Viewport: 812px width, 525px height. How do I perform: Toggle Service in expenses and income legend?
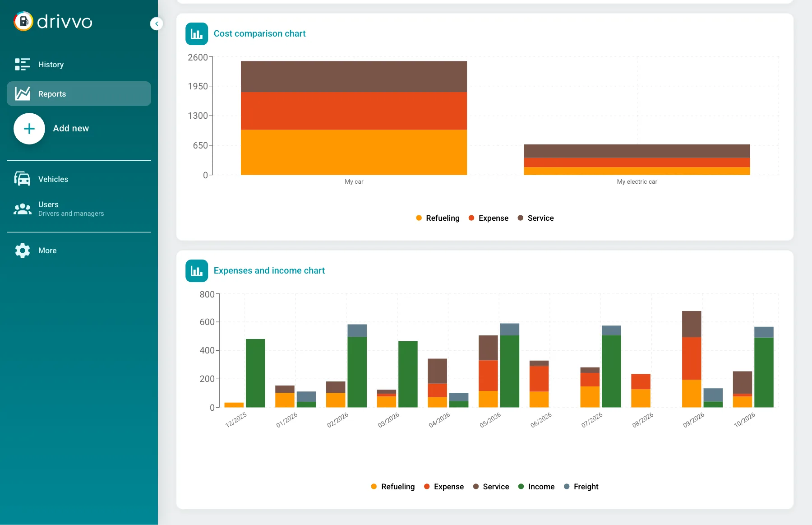[x=491, y=487]
